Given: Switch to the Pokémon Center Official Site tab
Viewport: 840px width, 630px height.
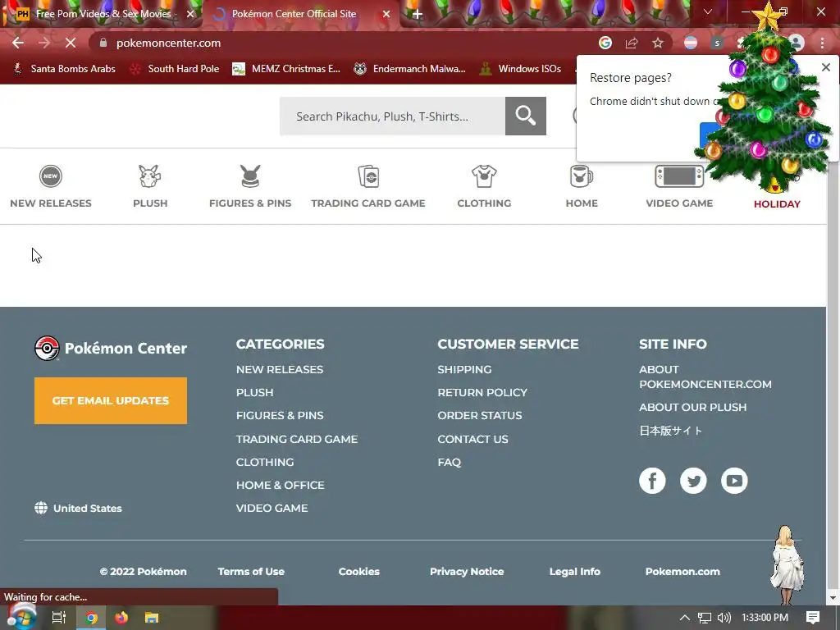Looking at the screenshot, I should 301,14.
